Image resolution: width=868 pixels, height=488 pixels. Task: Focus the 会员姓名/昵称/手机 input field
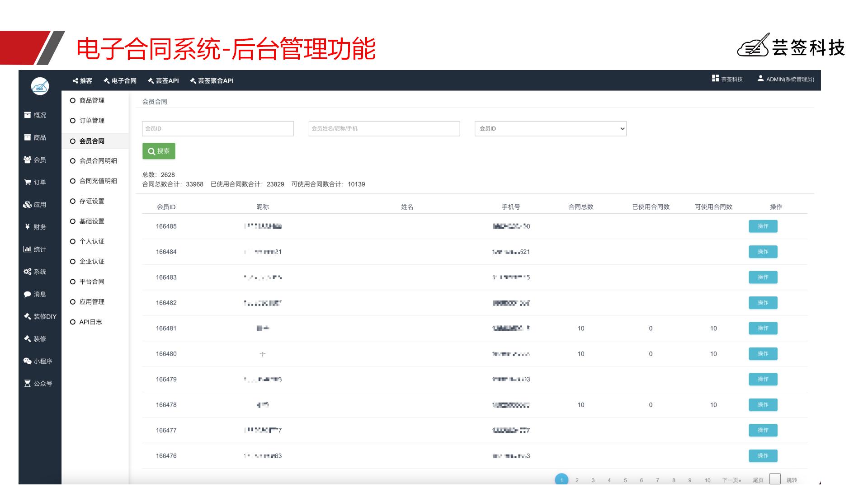tap(384, 129)
